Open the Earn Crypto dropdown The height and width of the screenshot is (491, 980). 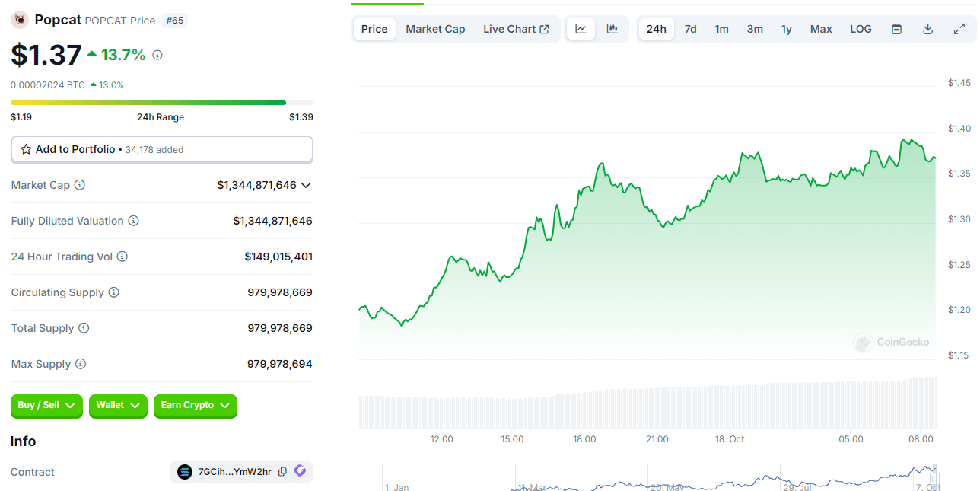[196, 406]
